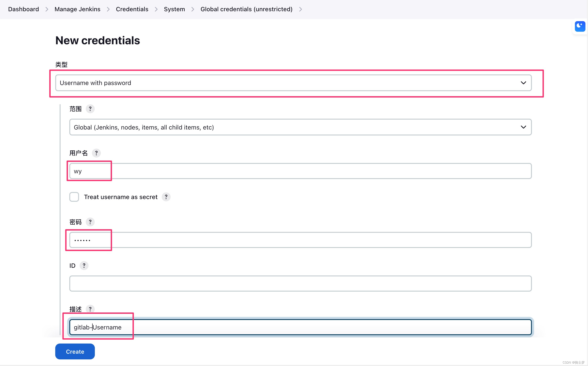Expand chevron after Global credentials breadcrumb

click(300, 9)
